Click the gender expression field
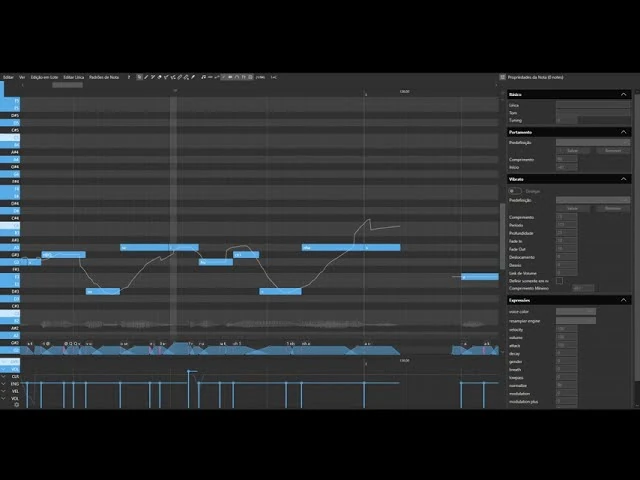640x480 pixels. click(567, 362)
